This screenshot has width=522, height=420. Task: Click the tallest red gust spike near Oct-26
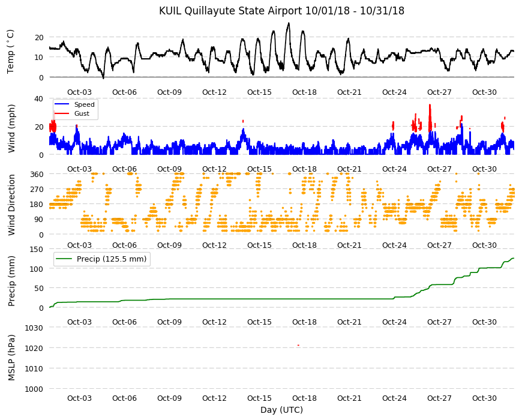point(430,106)
